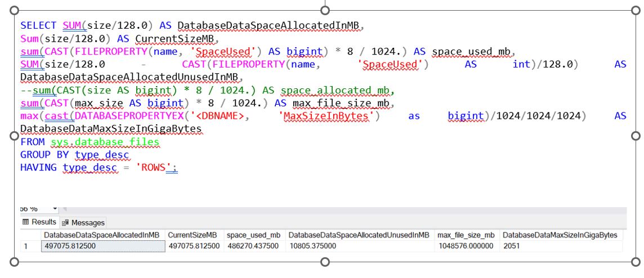Grab the top-left image resize handle
Screen dimensions: 644x278
click(x=14, y=10)
